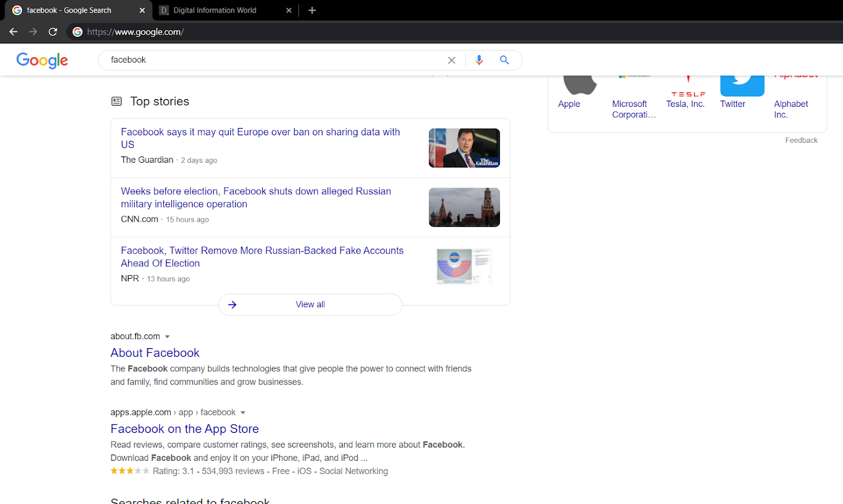This screenshot has height=504, width=843.
Task: Click the '15 hours ago' timestamp
Action: pyautogui.click(x=188, y=220)
